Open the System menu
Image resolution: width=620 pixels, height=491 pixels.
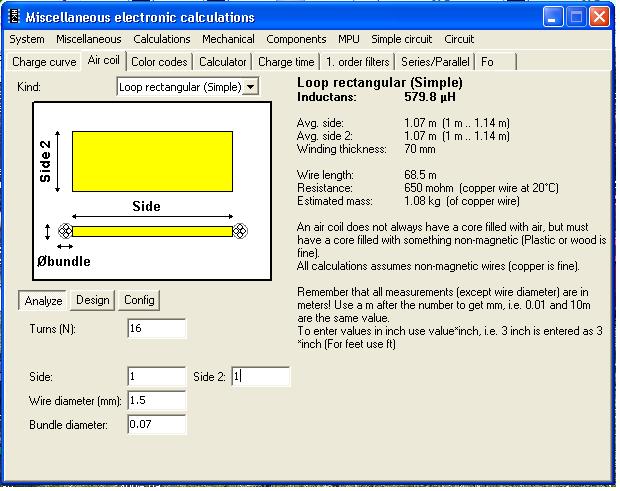tap(27, 39)
